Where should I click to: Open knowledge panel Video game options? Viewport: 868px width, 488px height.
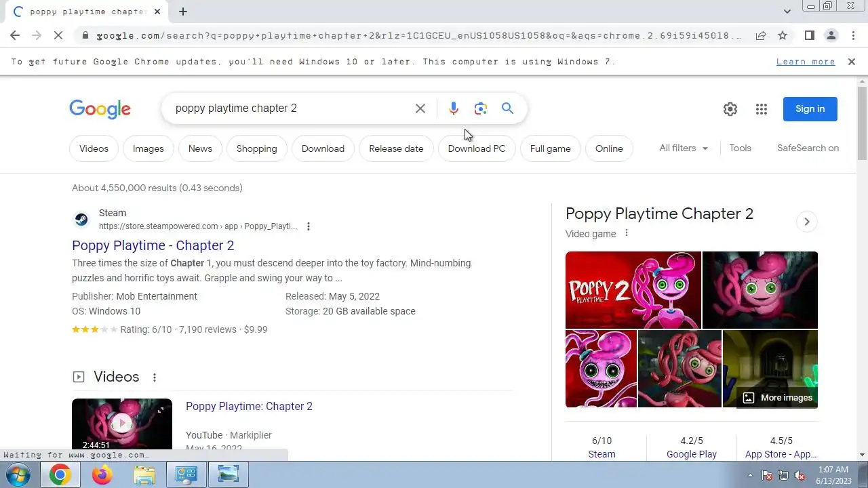click(627, 233)
